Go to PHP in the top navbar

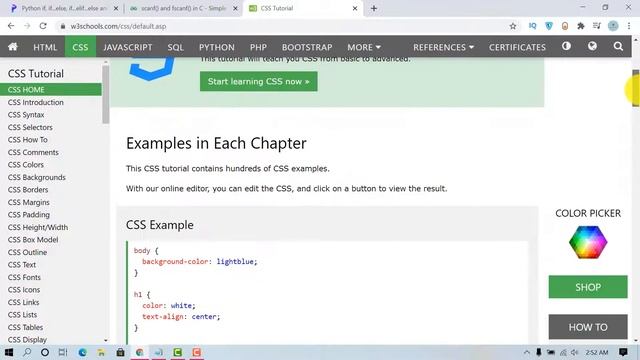(258, 47)
